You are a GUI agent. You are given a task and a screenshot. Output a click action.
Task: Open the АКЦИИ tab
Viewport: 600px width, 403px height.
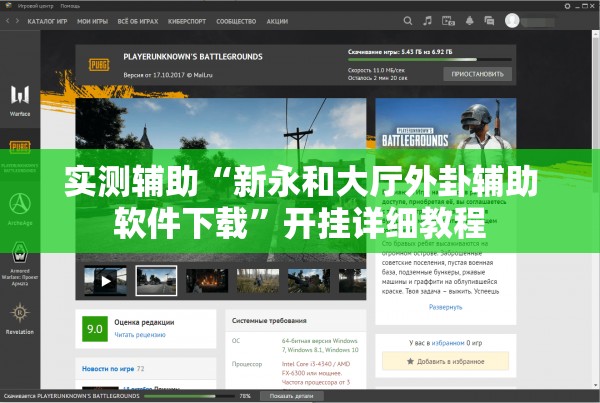277,21
